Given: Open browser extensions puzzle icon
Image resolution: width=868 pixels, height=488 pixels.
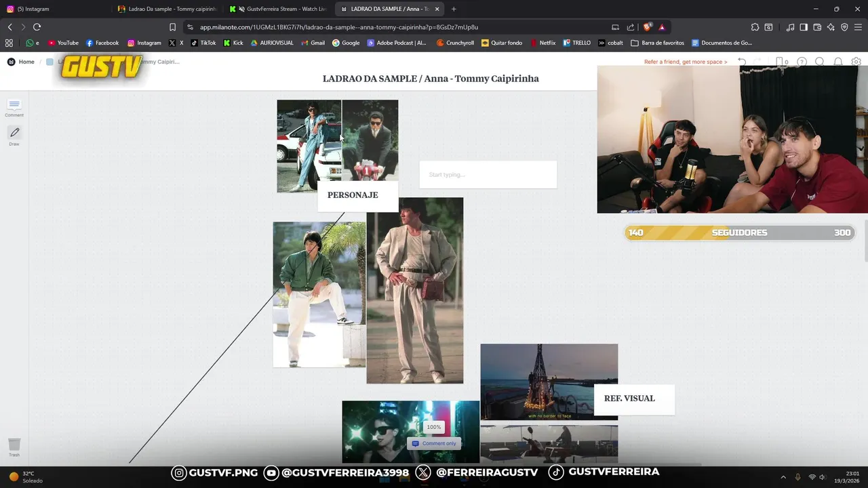Looking at the screenshot, I should click(x=755, y=27).
